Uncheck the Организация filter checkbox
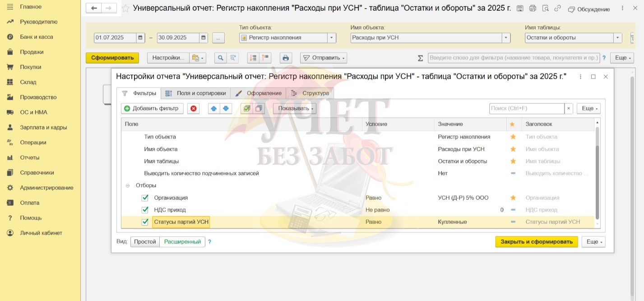 tap(145, 198)
